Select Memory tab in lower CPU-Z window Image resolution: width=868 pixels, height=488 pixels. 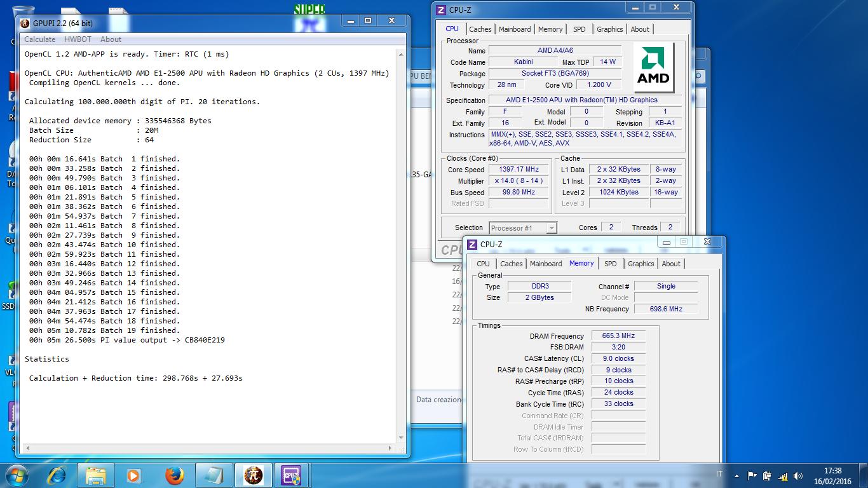[581, 263]
